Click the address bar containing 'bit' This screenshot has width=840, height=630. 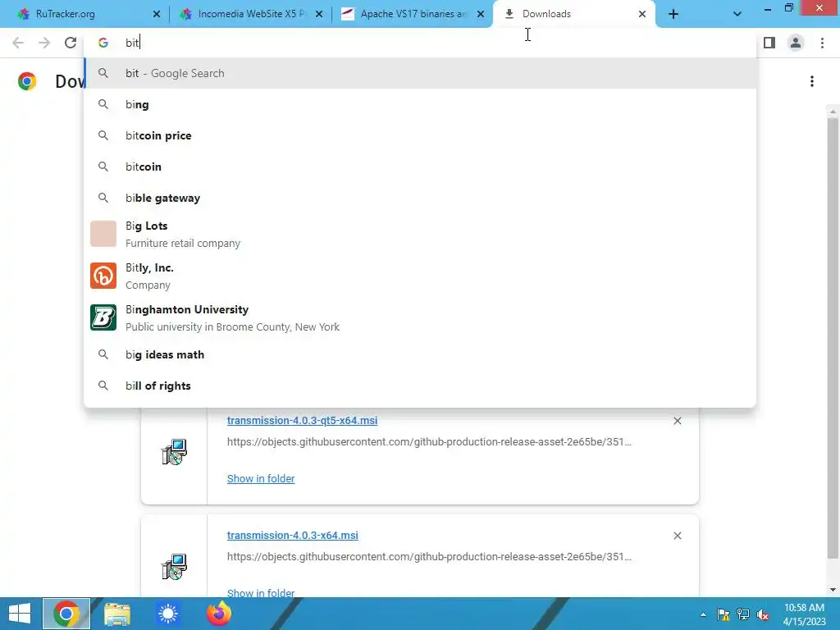(419, 43)
